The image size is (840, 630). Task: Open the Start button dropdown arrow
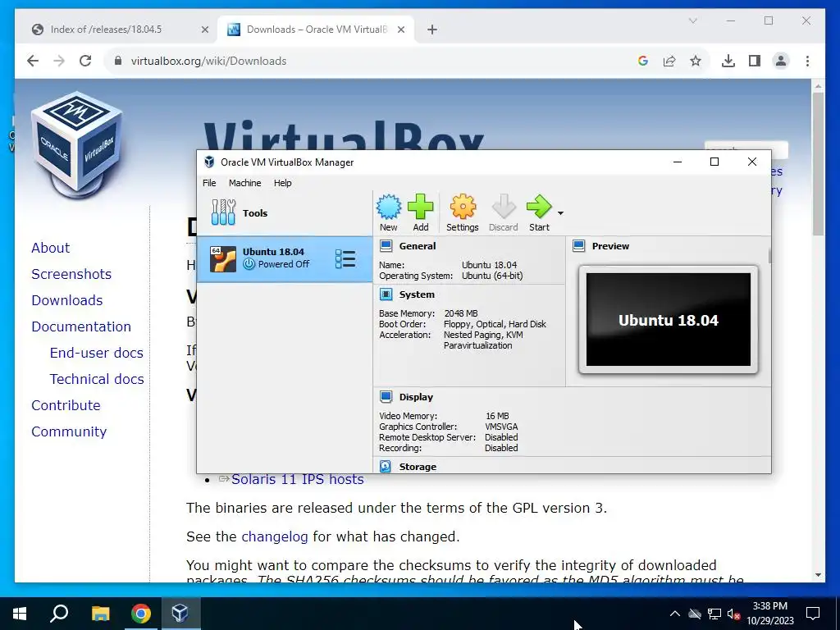[560, 213]
